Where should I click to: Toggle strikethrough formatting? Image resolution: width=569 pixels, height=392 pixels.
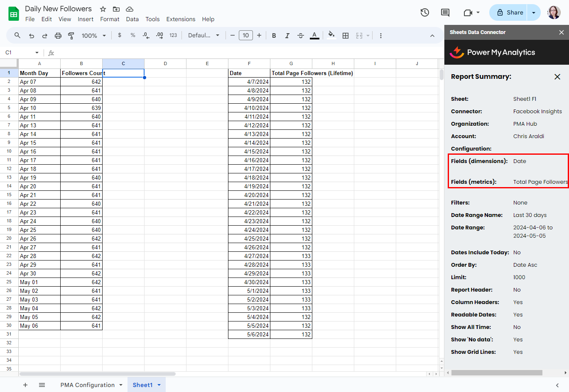point(301,36)
